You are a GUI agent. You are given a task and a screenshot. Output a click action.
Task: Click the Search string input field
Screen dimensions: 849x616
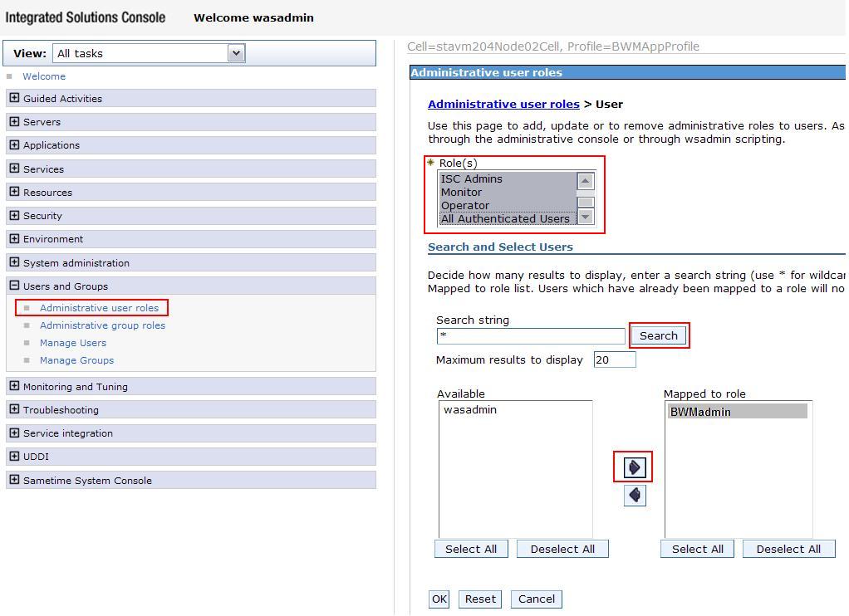coord(531,335)
